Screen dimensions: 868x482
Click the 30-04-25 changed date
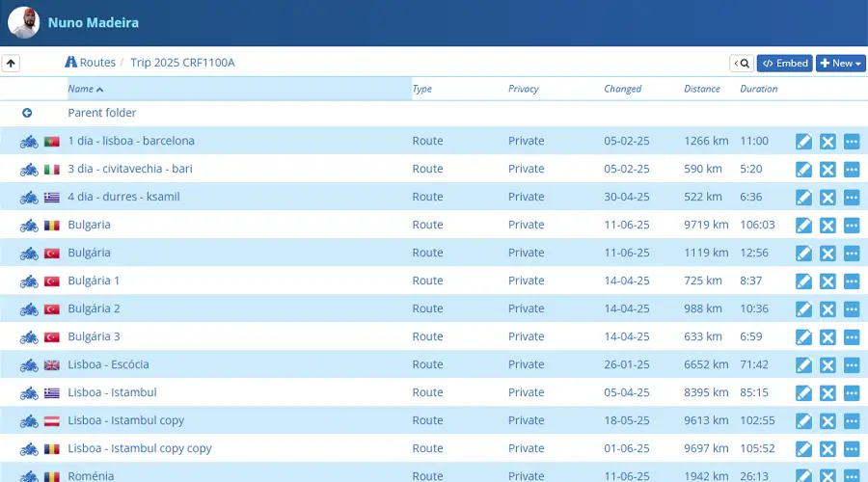(627, 197)
